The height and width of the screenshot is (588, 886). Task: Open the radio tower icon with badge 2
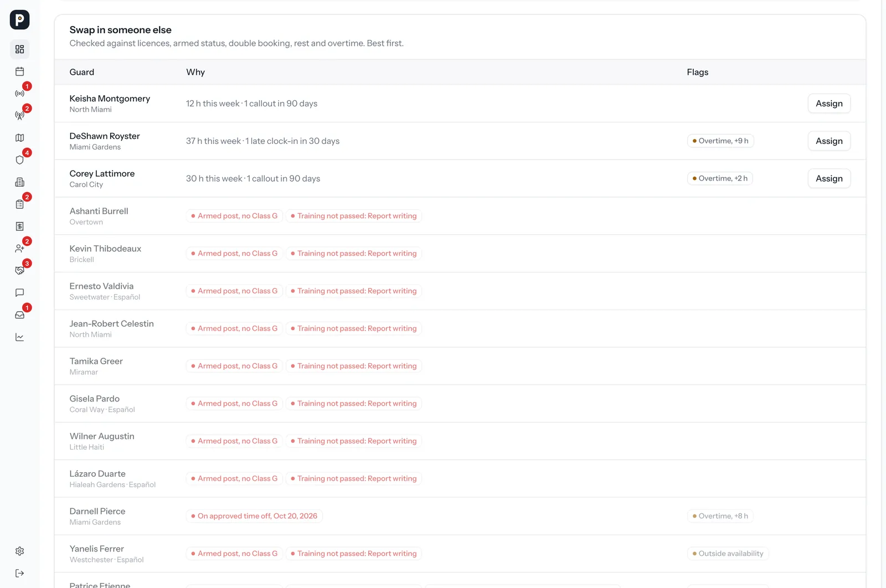point(19,116)
